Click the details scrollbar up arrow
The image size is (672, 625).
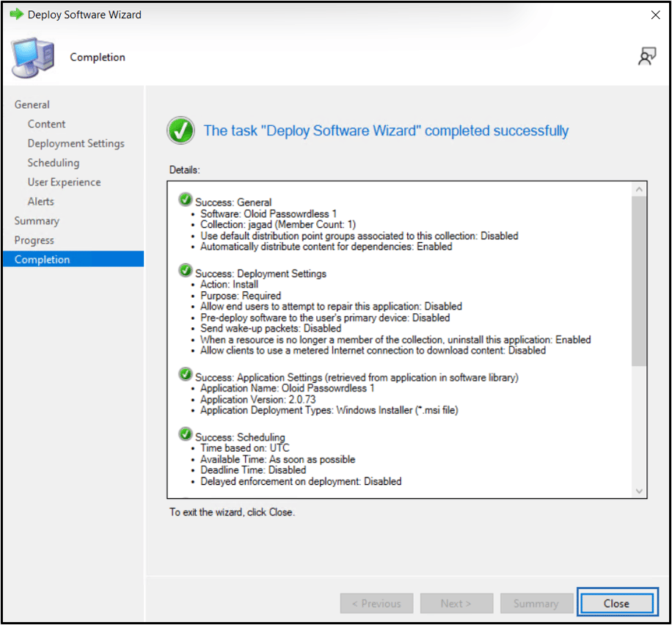639,189
